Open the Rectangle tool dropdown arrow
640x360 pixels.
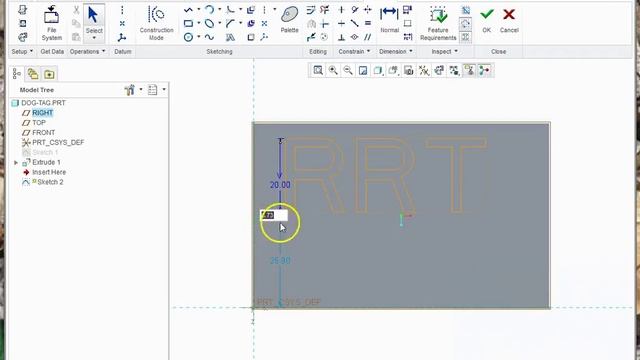198,23
